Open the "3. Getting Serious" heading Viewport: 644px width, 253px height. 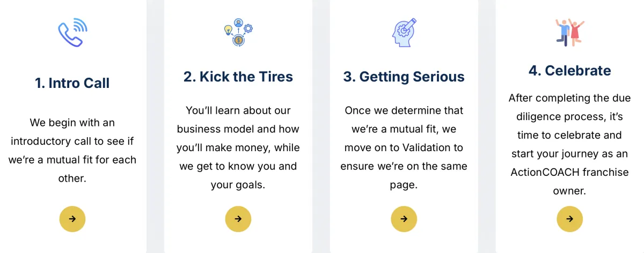click(x=404, y=77)
